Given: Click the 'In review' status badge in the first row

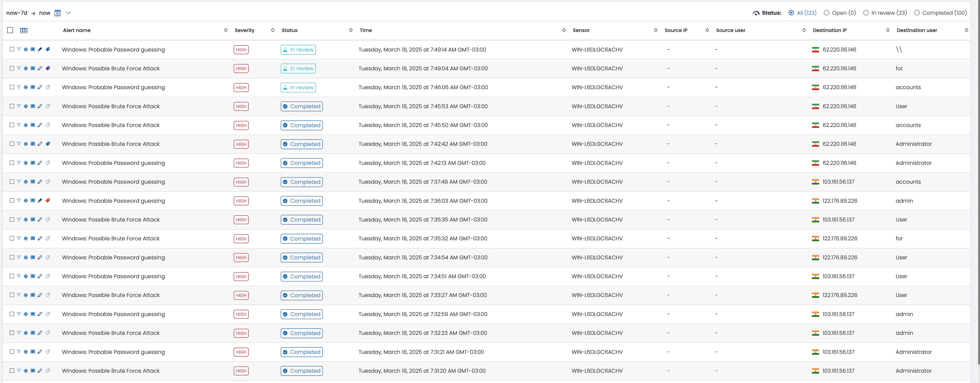Looking at the screenshot, I should (x=298, y=50).
